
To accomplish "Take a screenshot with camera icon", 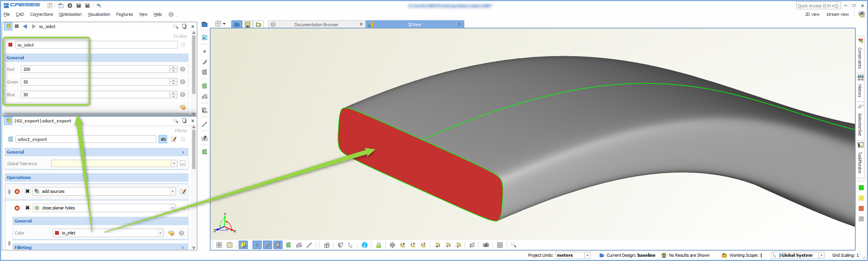I will [486, 245].
